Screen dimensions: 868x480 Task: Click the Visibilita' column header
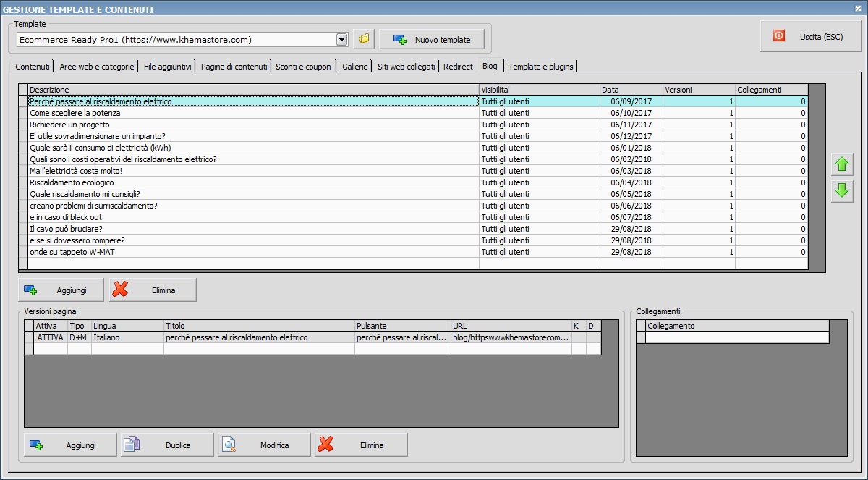coord(540,90)
